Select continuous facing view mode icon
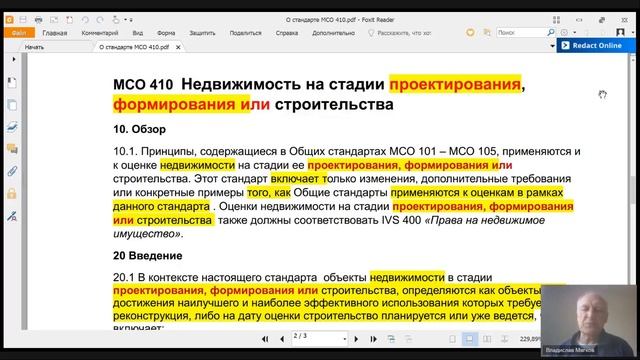This screenshot has width=640, height=360. coord(504,339)
